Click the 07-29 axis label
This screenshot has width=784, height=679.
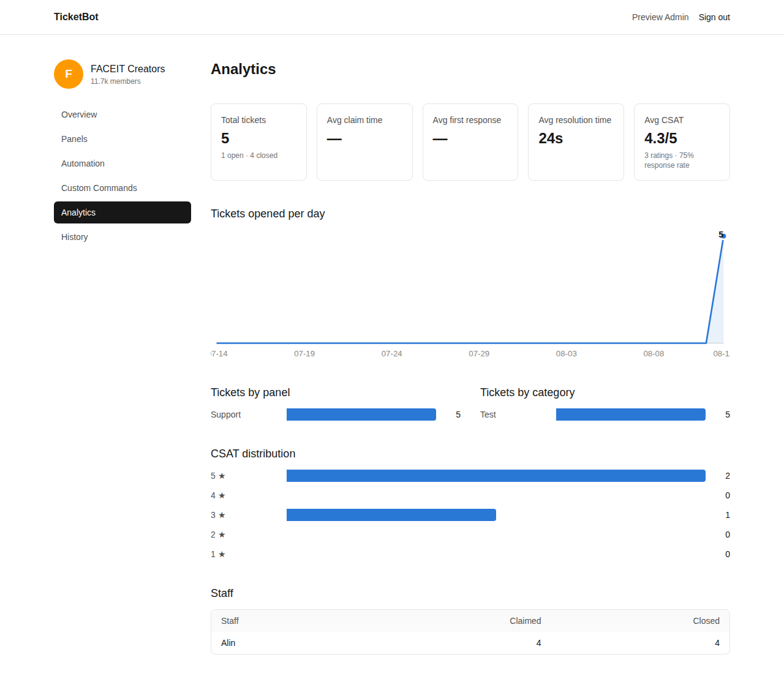(479, 354)
